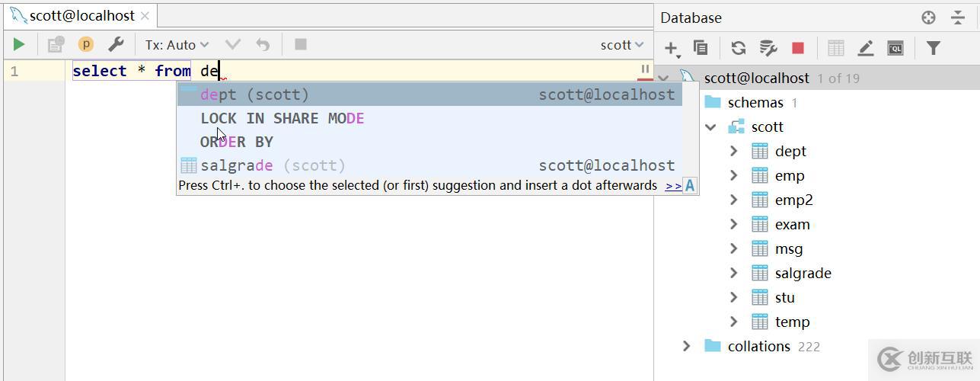Click the pause inspection icon in editor gutter

645,69
